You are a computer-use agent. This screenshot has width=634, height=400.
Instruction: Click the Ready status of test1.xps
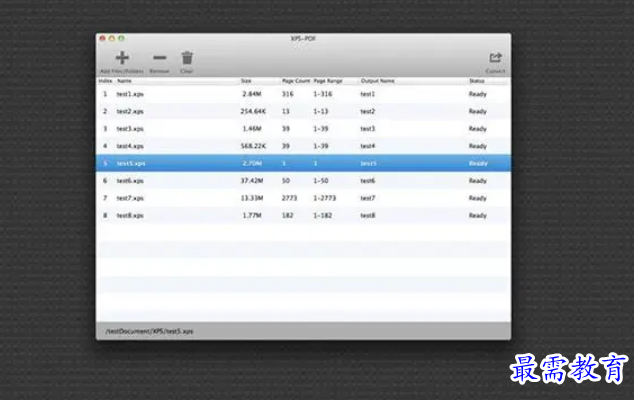click(x=478, y=94)
